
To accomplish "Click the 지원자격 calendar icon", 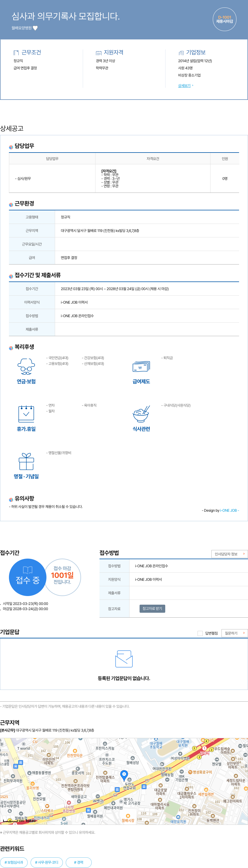I will tap(99, 53).
